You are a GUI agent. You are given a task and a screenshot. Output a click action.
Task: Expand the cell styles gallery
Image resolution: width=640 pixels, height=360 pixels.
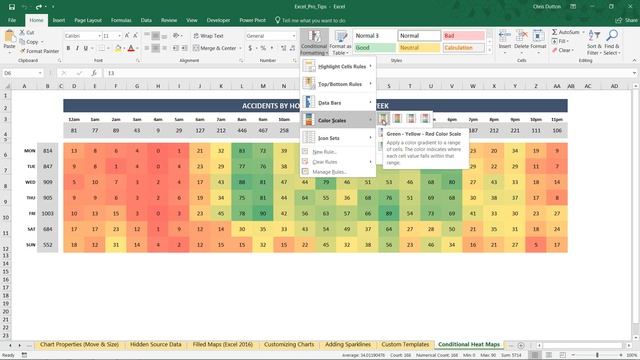pyautogui.click(x=490, y=50)
